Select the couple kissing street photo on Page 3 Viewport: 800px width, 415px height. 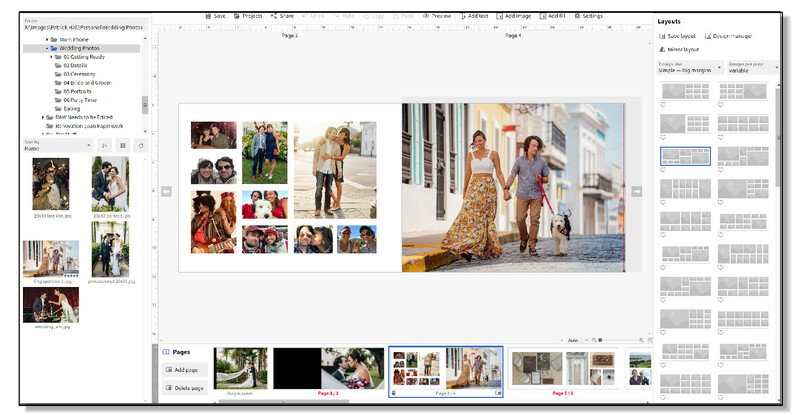335,170
